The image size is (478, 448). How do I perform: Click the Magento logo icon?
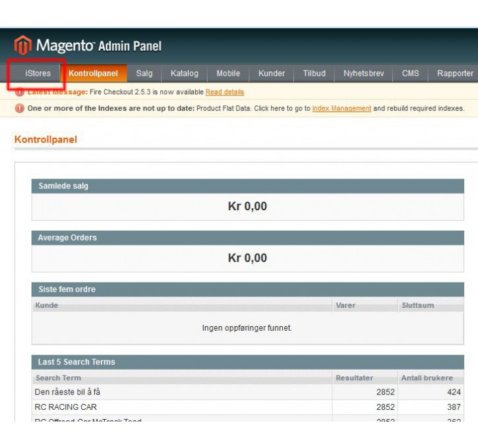[23, 45]
